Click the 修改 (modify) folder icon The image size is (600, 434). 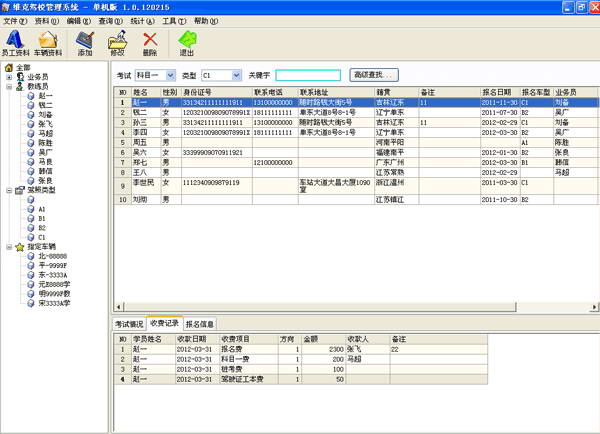tap(117, 42)
